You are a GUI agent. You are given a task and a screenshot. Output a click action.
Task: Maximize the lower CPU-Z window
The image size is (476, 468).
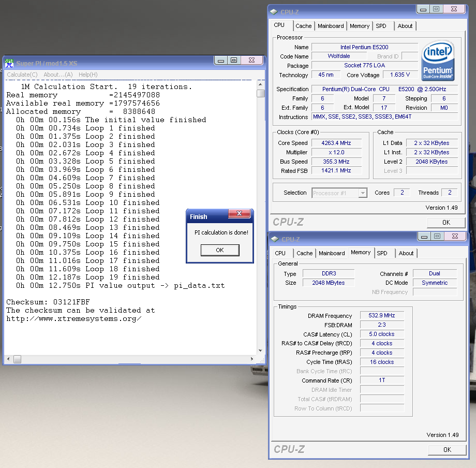437,236
